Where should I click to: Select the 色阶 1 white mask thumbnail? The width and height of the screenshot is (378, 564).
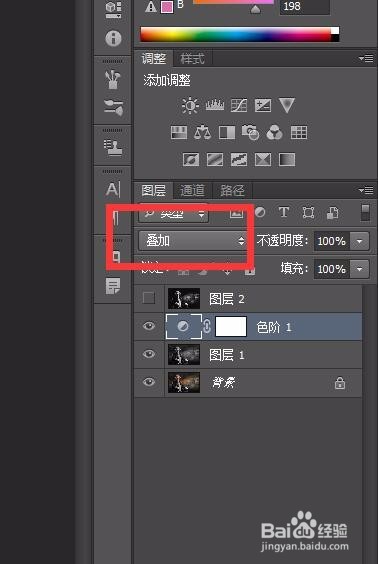pos(231,326)
